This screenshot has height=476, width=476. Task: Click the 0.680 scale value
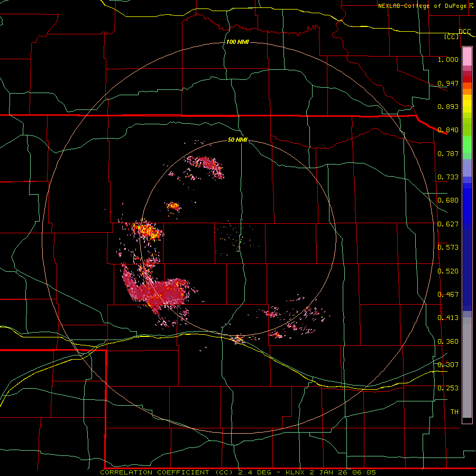(448, 200)
